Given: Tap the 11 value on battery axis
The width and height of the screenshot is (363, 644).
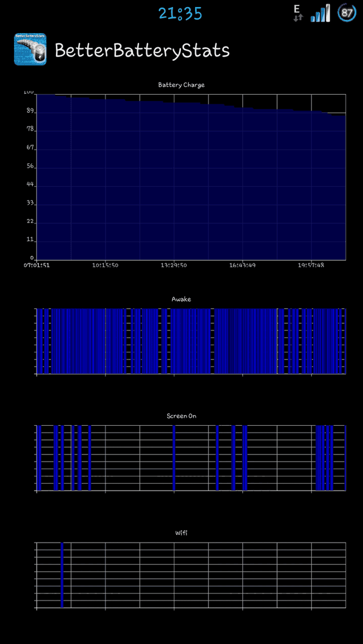Looking at the screenshot, I should (30, 240).
